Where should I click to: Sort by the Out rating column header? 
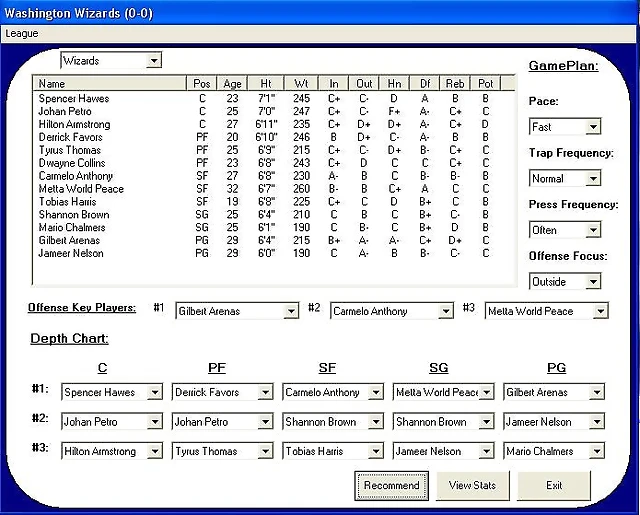364,84
